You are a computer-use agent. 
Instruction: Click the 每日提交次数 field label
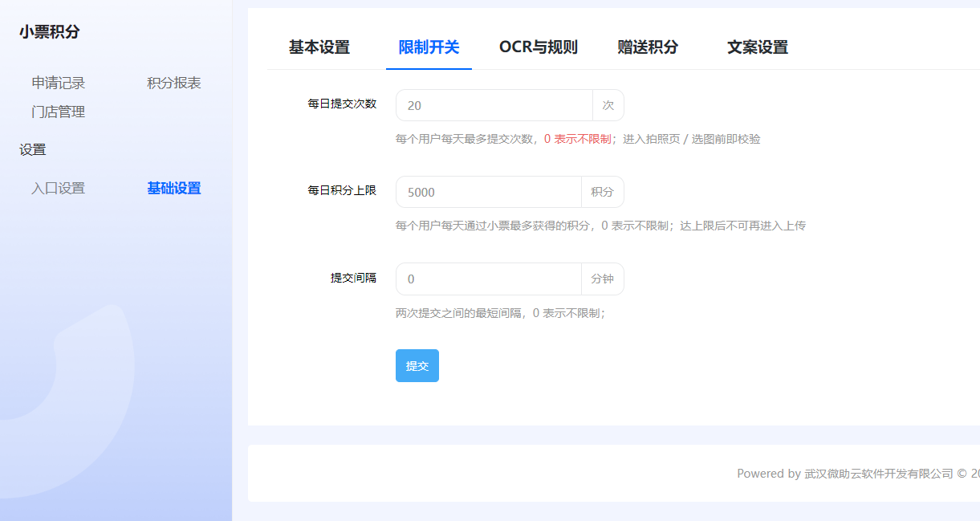(x=342, y=104)
